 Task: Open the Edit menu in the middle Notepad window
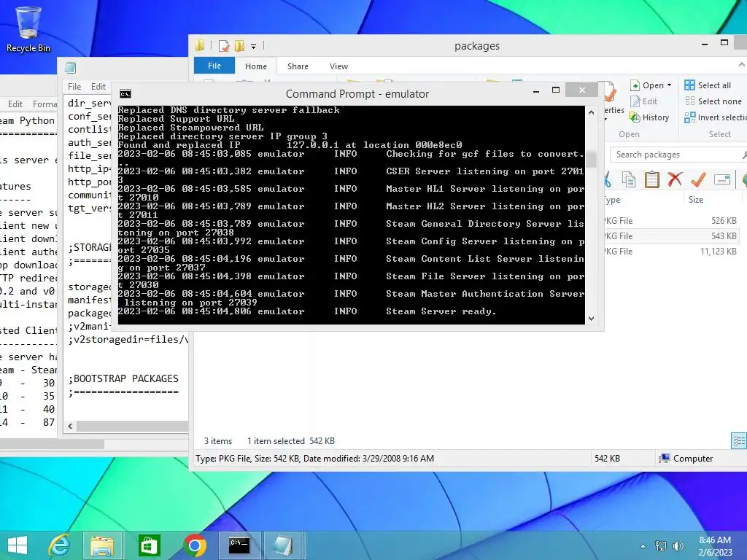[x=98, y=87]
